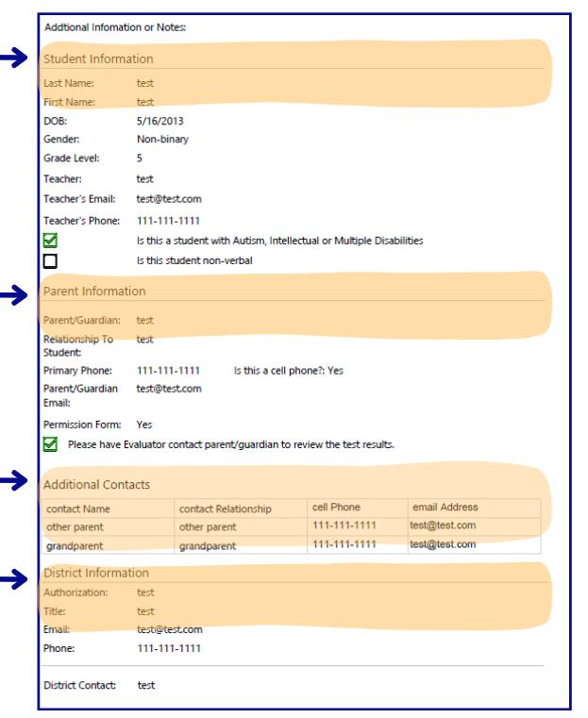Image resolution: width=588 pixels, height=718 pixels.
Task: Uncheck the Autism, Intellectual or Multiple Disabilities checkbox
Action: click(x=50, y=241)
